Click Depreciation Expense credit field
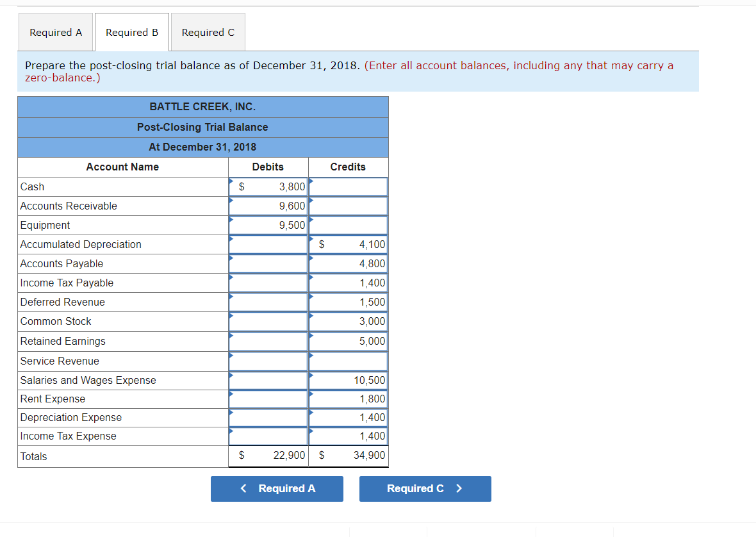The height and width of the screenshot is (537, 756). [x=348, y=417]
